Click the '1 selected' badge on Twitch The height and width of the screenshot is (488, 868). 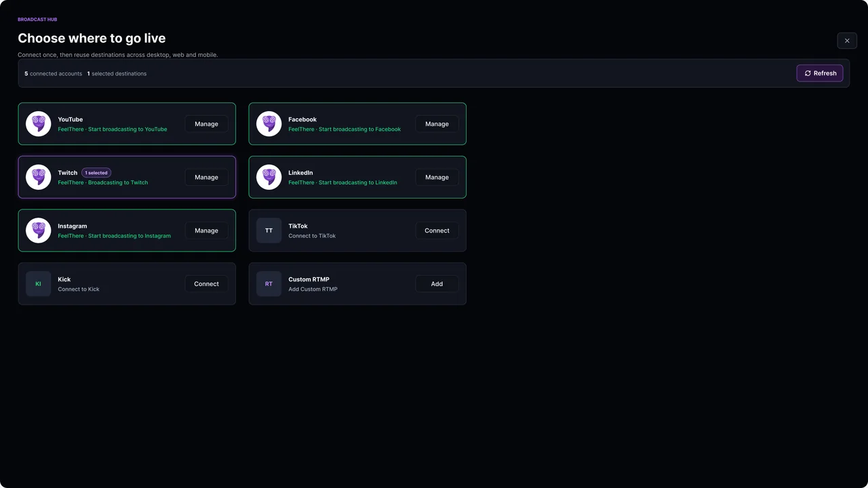(96, 173)
